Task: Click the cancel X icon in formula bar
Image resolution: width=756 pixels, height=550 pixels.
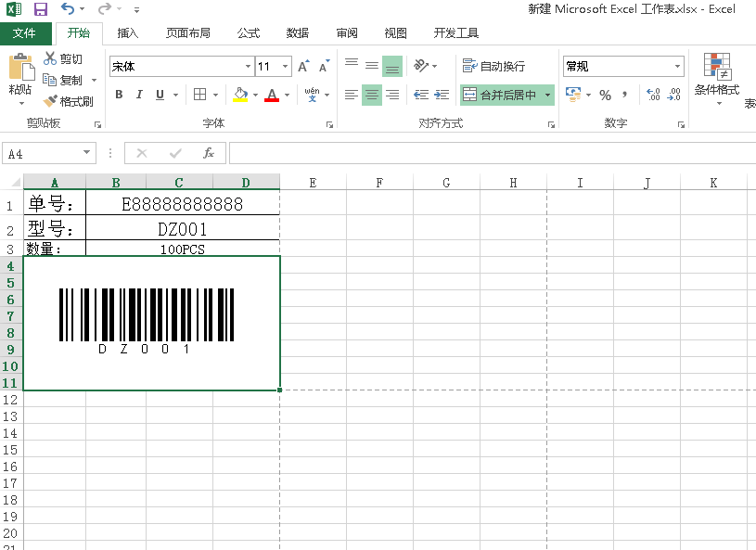Action: (142, 153)
